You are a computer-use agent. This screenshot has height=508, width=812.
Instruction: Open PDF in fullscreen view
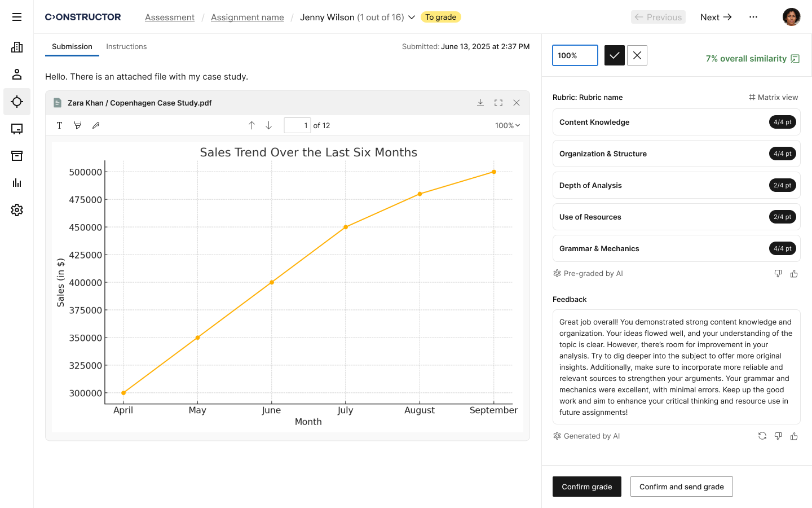pos(498,103)
